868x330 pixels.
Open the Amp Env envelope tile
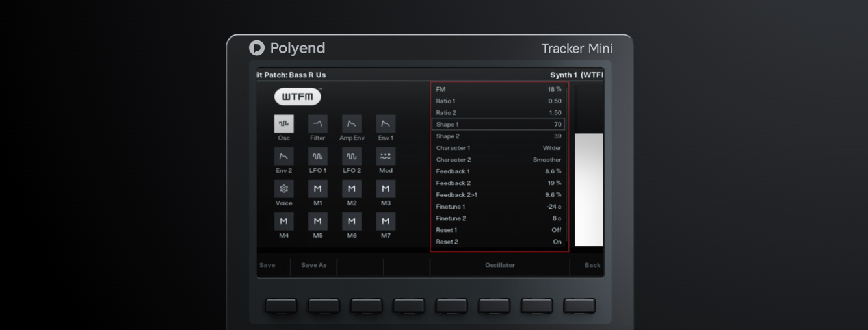coord(352,123)
